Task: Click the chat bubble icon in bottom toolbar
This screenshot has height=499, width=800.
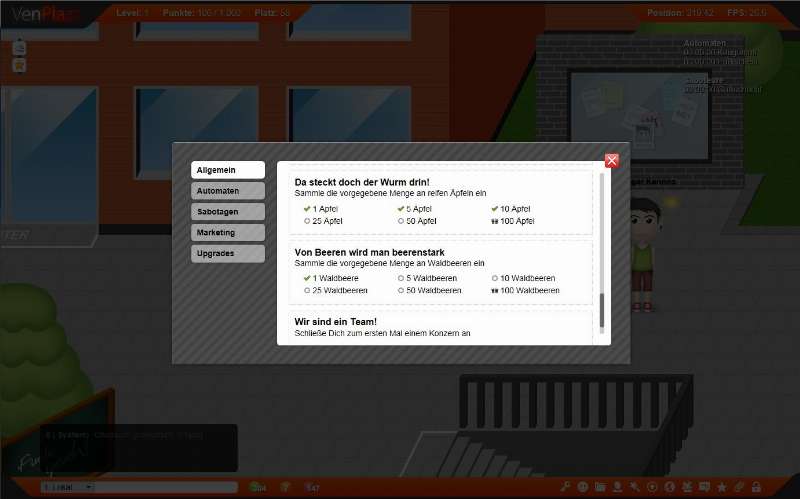Action: click(704, 487)
